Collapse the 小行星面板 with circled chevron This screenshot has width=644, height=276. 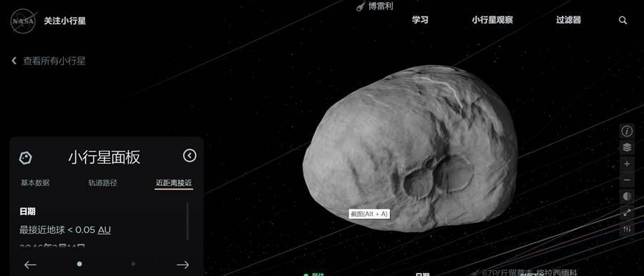click(190, 156)
